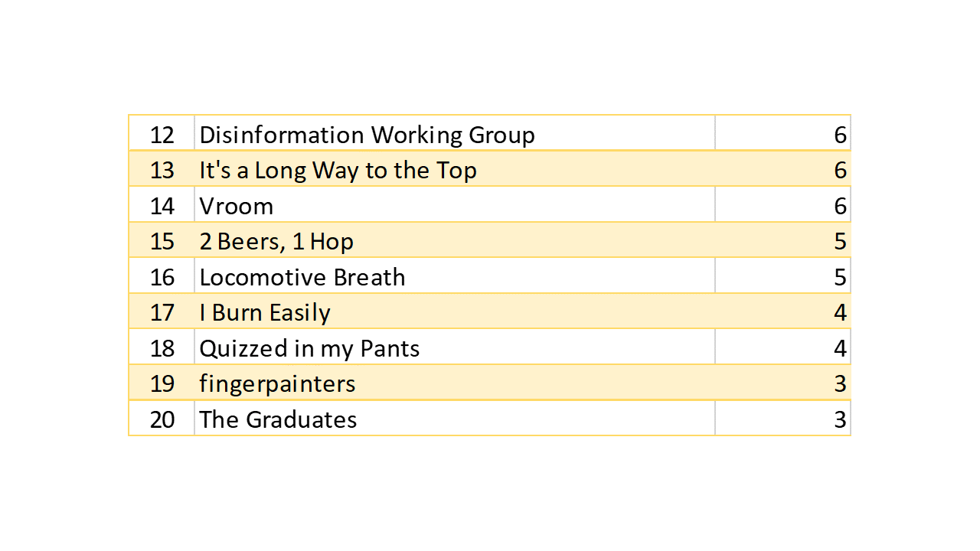Screen dimensions: 980x551
Task: Select the I Burn Easily team
Action: [265, 312]
